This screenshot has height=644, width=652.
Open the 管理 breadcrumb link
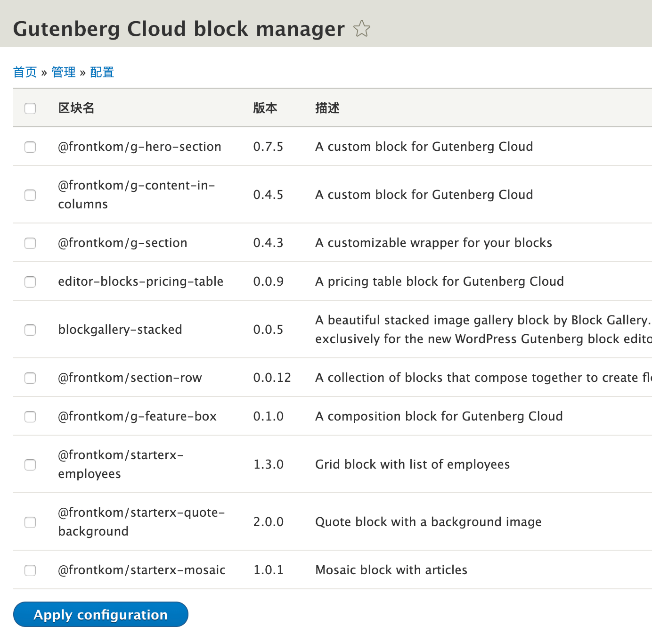click(x=64, y=72)
